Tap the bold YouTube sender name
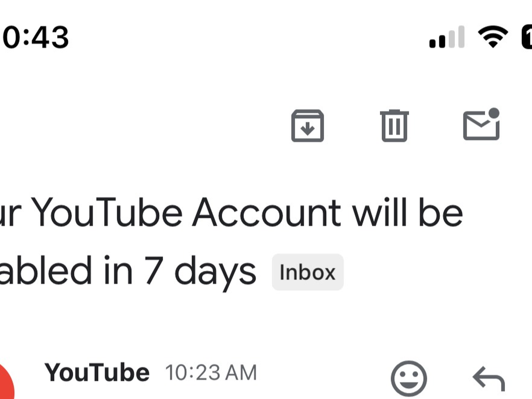 click(97, 372)
